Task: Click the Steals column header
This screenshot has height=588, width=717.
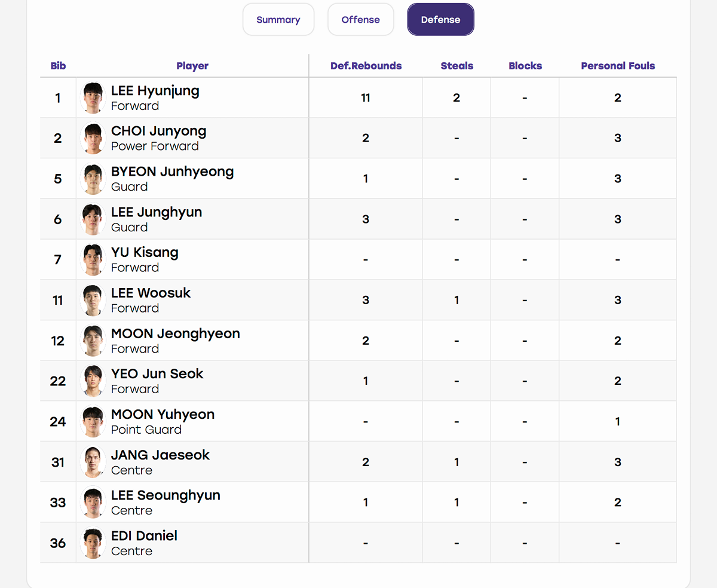Action: click(457, 66)
